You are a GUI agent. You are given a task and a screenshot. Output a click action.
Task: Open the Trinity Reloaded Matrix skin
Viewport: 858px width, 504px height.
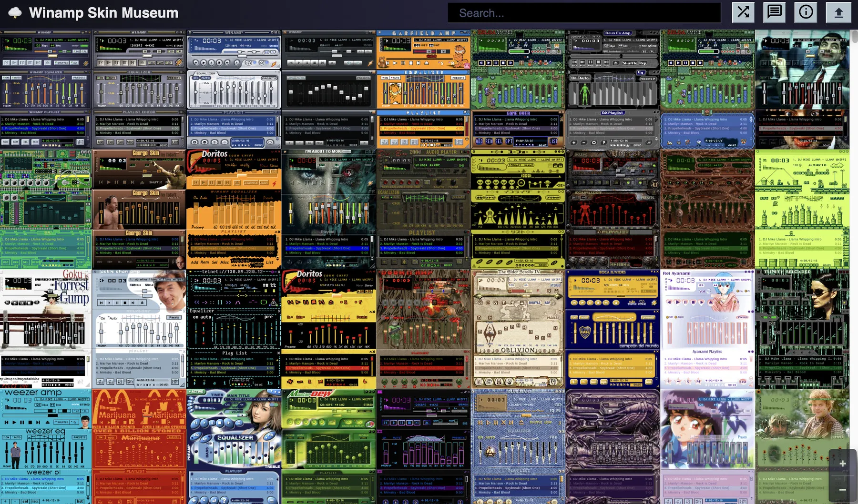802,329
